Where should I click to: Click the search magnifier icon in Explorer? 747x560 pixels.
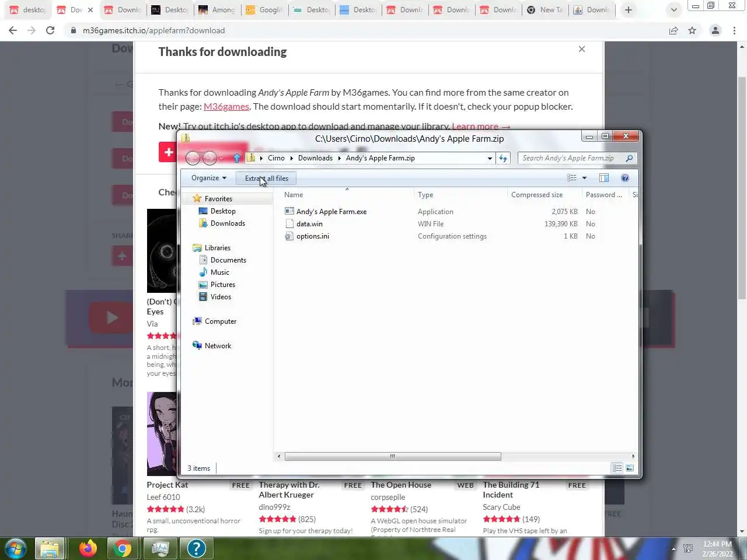pos(629,158)
